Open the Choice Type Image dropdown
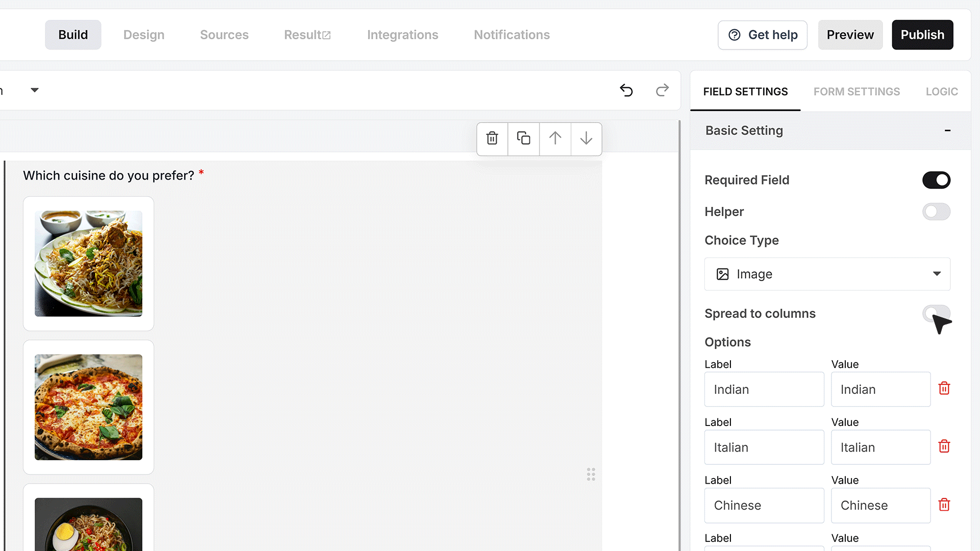Viewport: 980px width, 551px height. point(827,274)
